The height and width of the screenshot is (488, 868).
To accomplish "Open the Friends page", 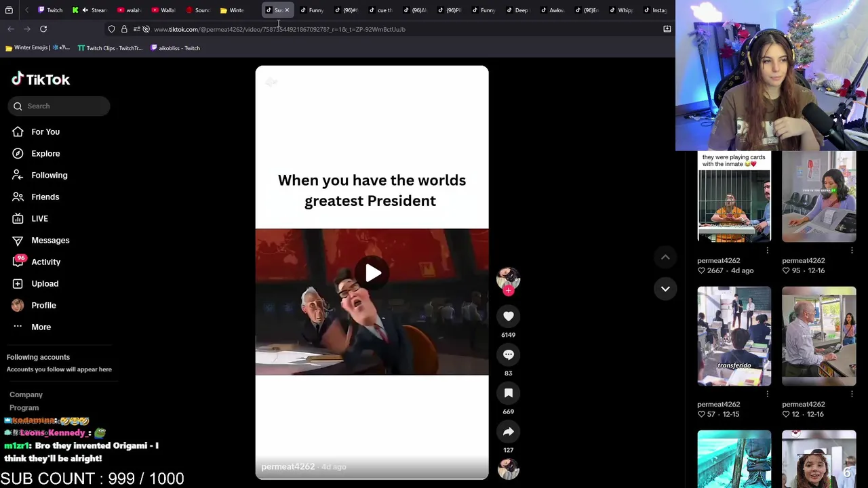I will point(45,197).
